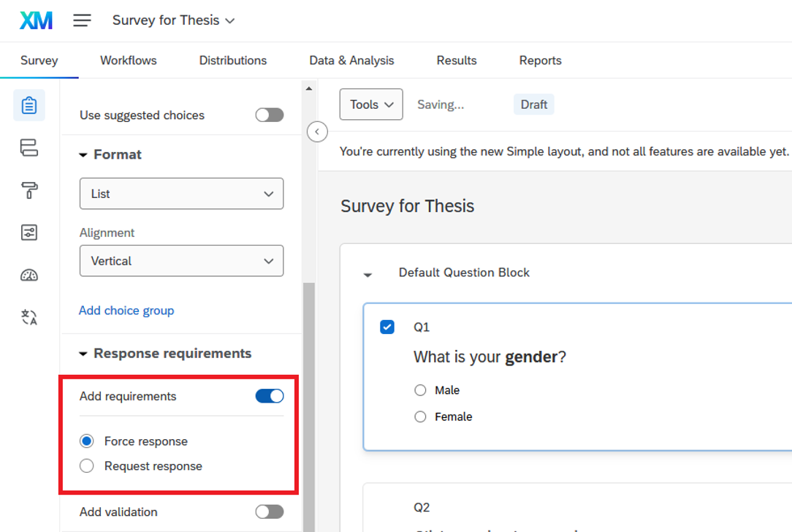Open the Translations icon in sidebar
Screen dimensions: 792x532
click(x=29, y=317)
